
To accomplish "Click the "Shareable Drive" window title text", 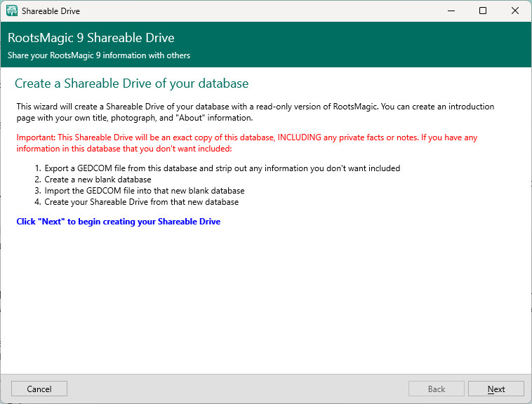I will [x=51, y=11].
